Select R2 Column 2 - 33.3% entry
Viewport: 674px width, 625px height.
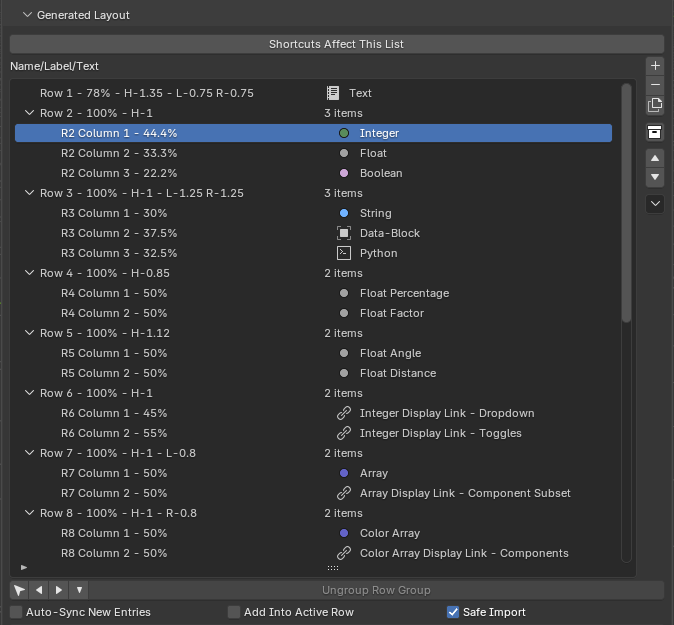313,153
